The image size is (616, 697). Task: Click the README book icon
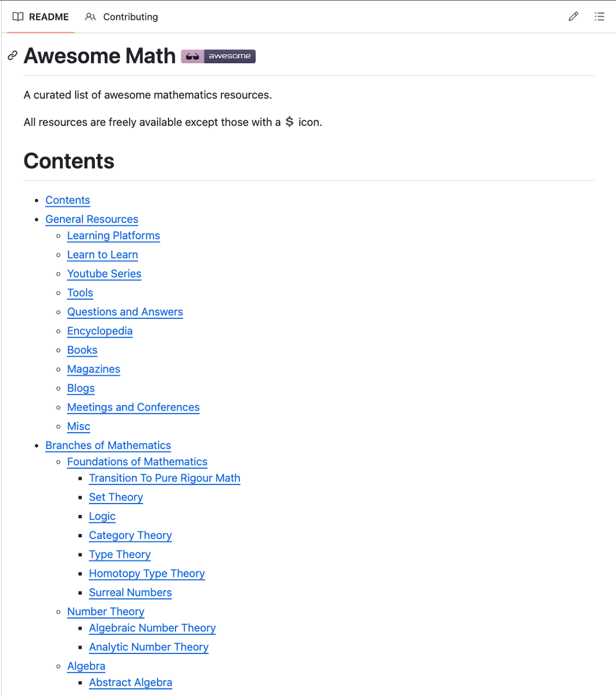click(x=18, y=17)
